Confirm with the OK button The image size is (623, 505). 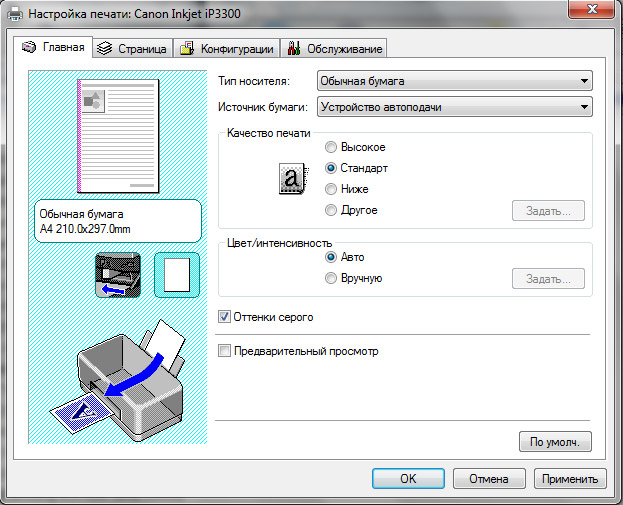(x=408, y=478)
